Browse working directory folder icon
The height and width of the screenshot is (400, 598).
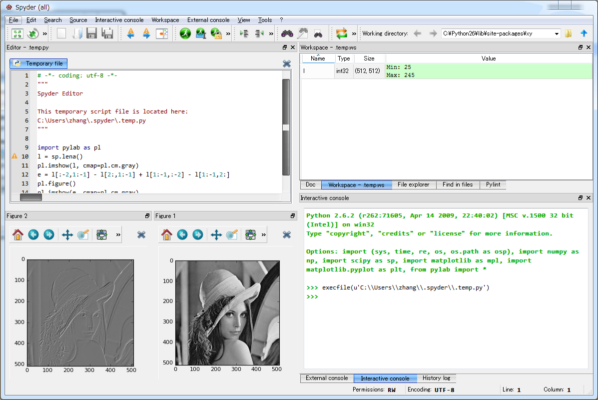(568, 34)
